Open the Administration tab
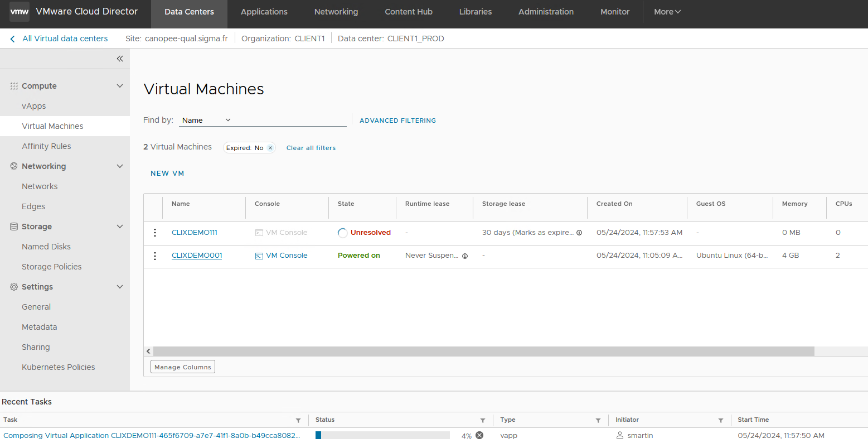The width and height of the screenshot is (868, 443). point(546,12)
